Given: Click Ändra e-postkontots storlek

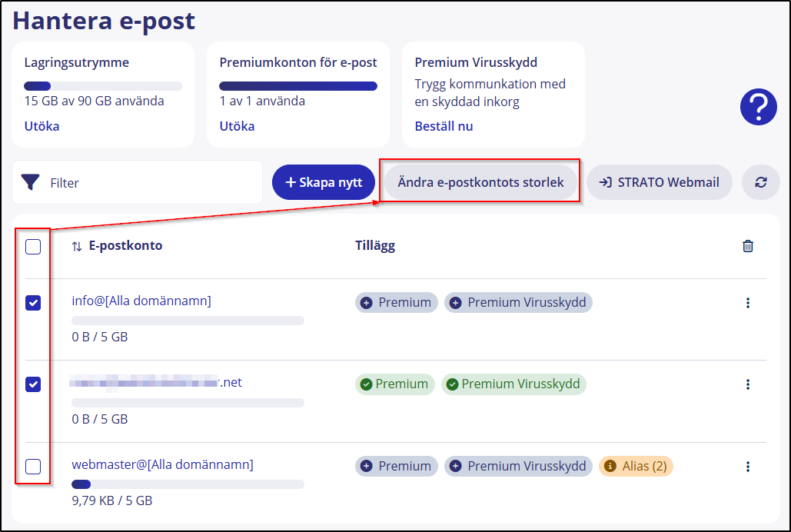Looking at the screenshot, I should point(479,181).
